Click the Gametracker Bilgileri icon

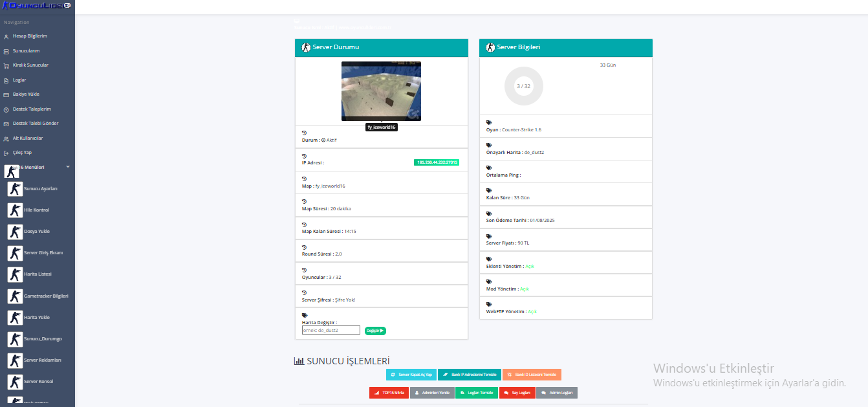point(15,296)
